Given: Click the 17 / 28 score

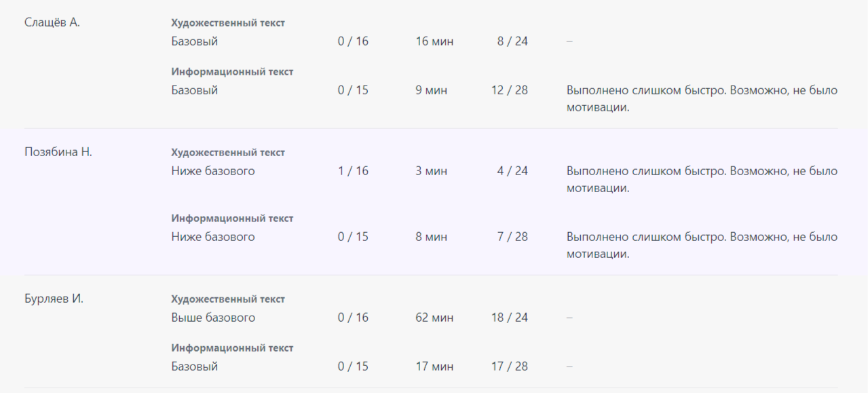Looking at the screenshot, I should tap(510, 367).
